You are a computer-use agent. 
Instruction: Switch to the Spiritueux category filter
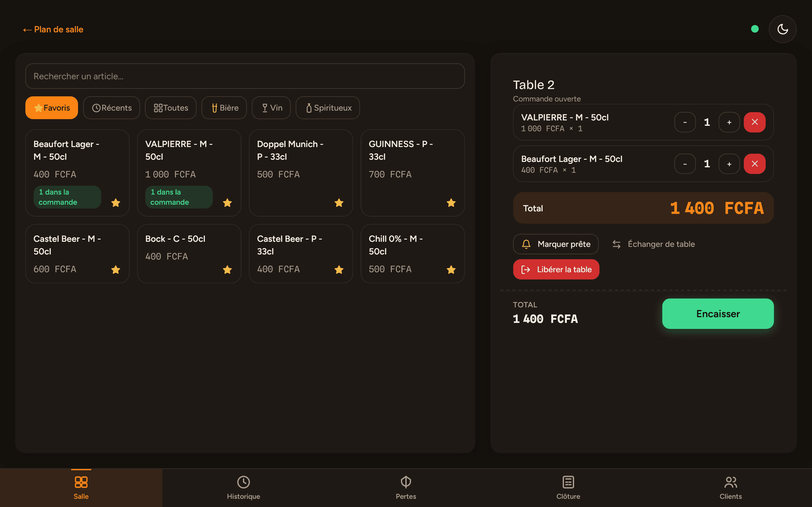328,108
